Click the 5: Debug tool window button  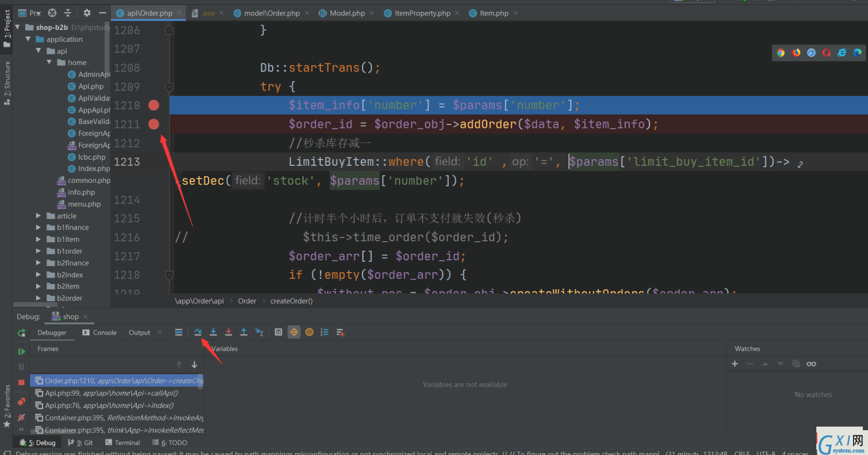tap(37, 443)
